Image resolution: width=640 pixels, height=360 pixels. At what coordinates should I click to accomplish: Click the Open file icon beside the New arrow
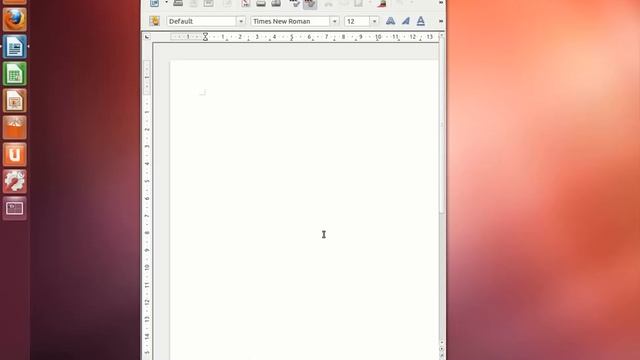(x=178, y=3)
